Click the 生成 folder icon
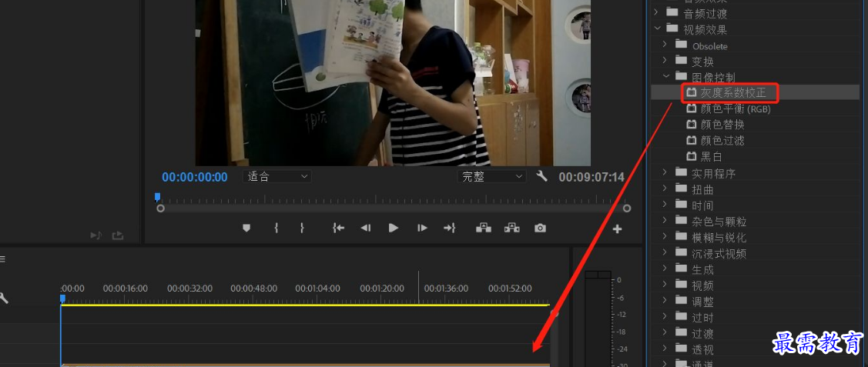 [681, 269]
